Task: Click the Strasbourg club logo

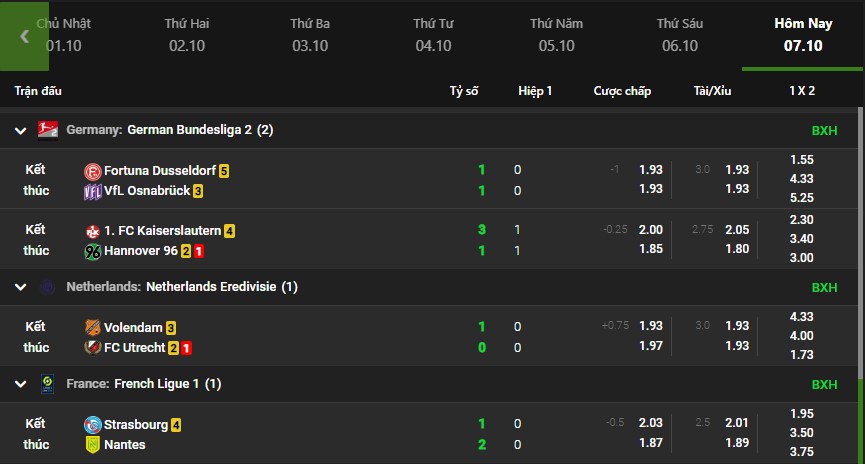Action: (x=93, y=424)
